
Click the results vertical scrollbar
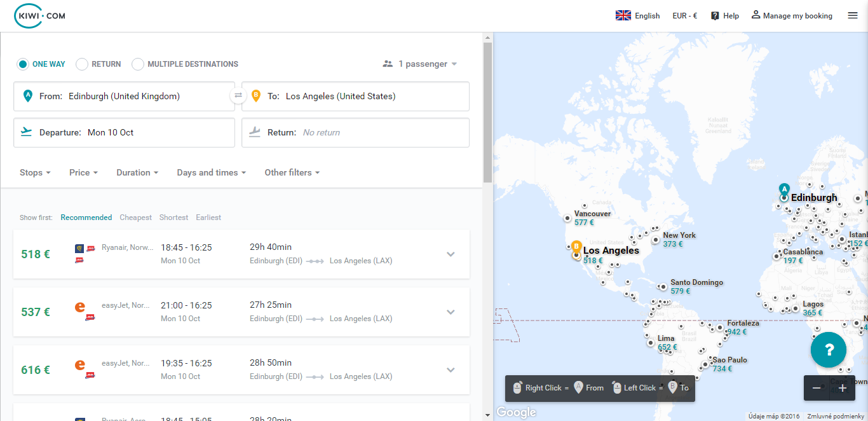[487, 114]
